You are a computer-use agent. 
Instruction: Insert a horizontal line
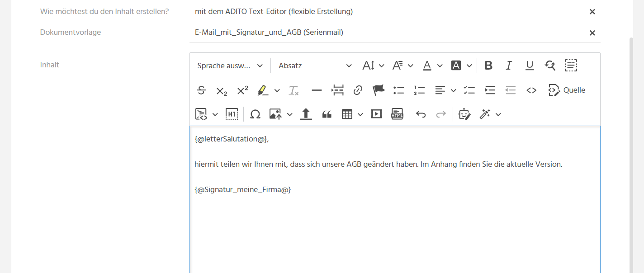(317, 90)
